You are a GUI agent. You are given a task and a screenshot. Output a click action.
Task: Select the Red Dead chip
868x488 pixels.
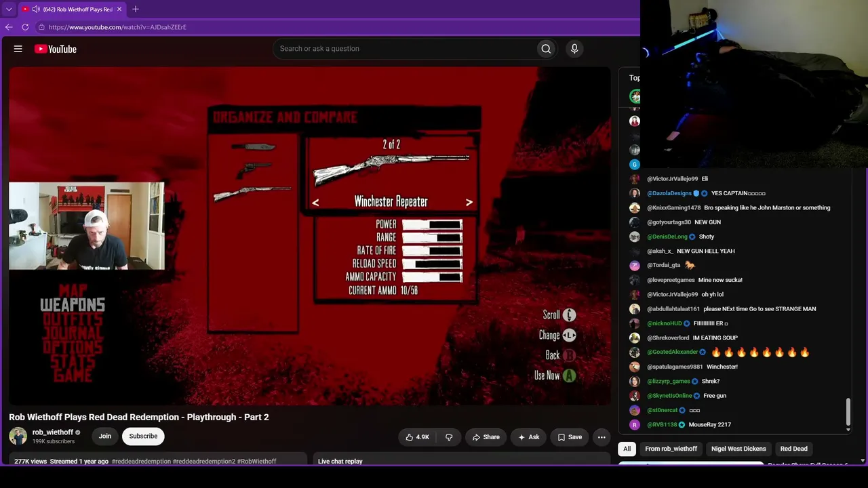tap(794, 449)
